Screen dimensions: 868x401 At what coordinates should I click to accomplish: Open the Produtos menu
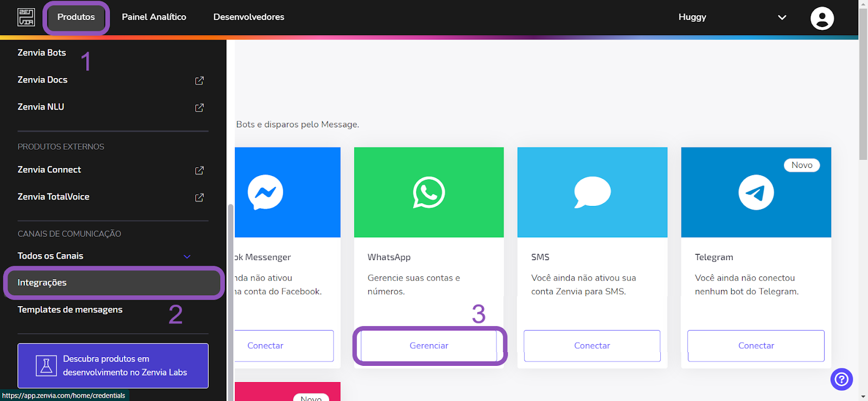[x=76, y=17]
